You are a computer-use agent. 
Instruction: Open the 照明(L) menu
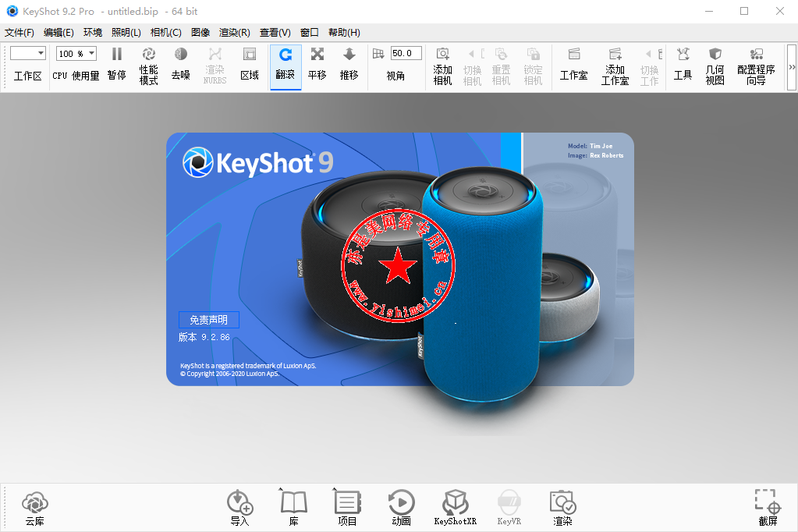126,33
